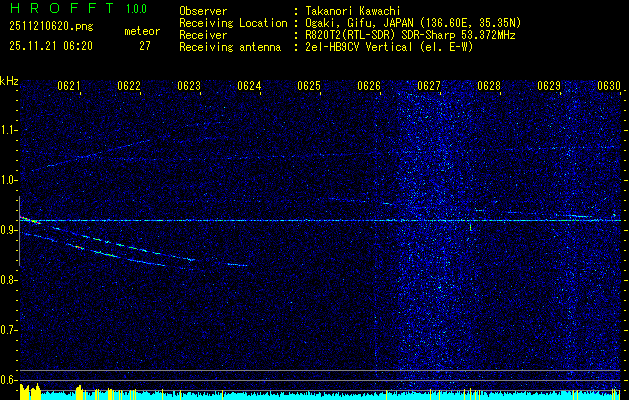Image resolution: width=629 pixels, height=400 pixels.
Task: Click the 0627 time marker
Action: (x=429, y=86)
